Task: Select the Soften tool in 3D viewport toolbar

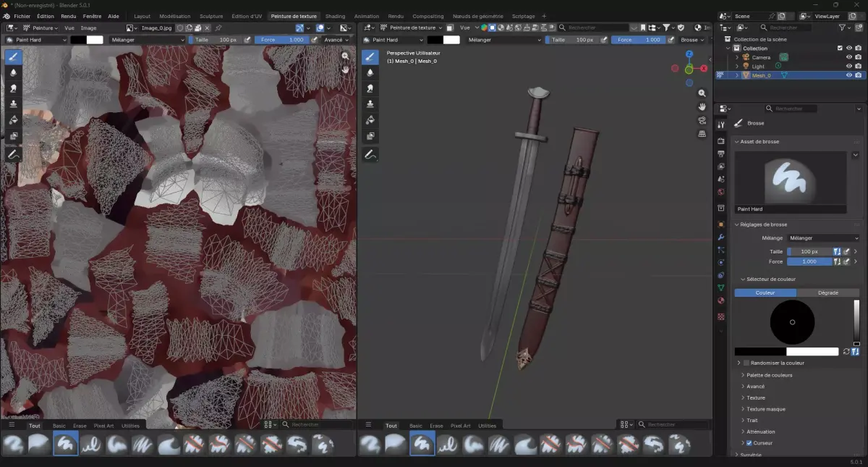Action: (x=370, y=72)
